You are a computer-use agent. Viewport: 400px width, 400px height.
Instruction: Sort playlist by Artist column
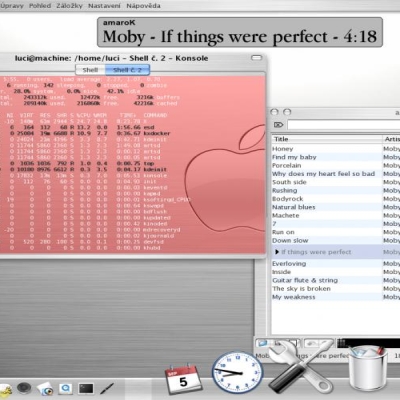tap(391, 139)
